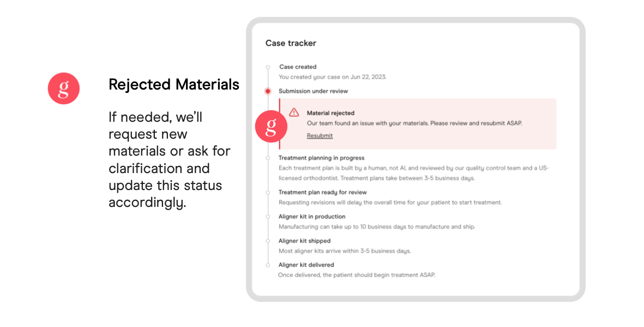Click the dot next to Treatment planning in progress
This screenshot has height=327, width=644.
(268, 158)
